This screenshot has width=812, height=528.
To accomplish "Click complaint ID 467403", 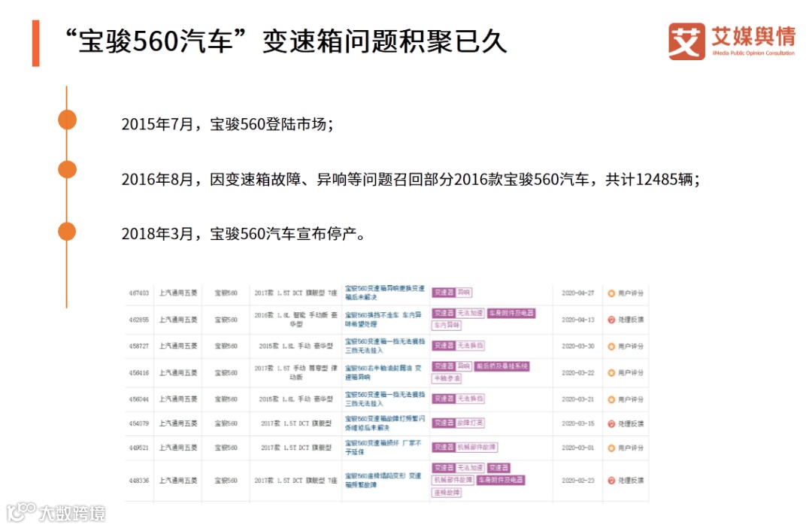I will (x=139, y=293).
